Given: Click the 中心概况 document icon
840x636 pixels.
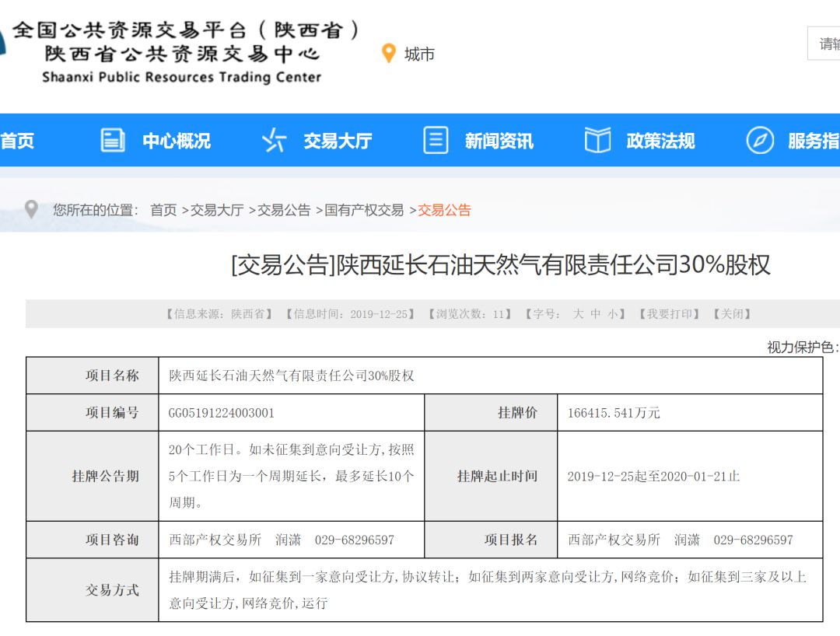Looking at the screenshot, I should point(113,140).
